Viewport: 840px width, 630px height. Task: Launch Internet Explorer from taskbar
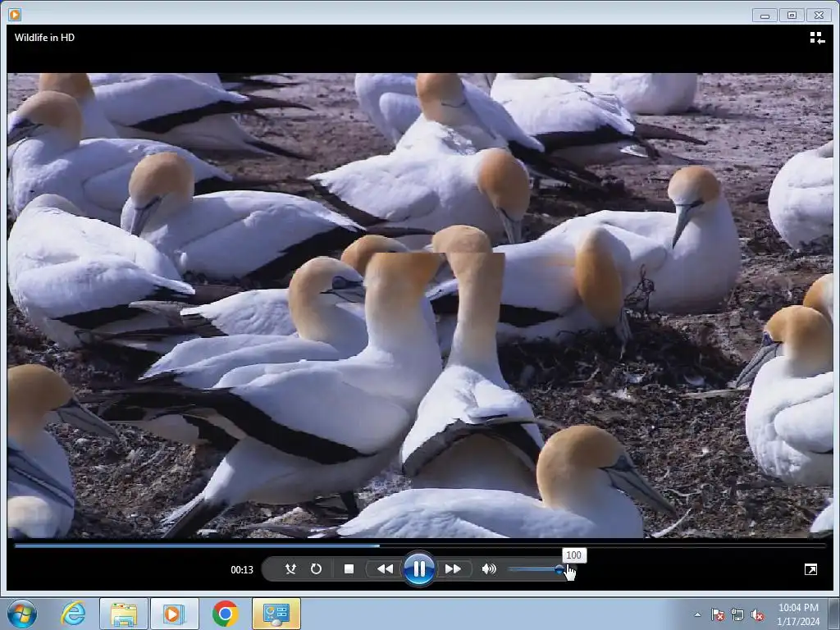pyautogui.click(x=73, y=614)
